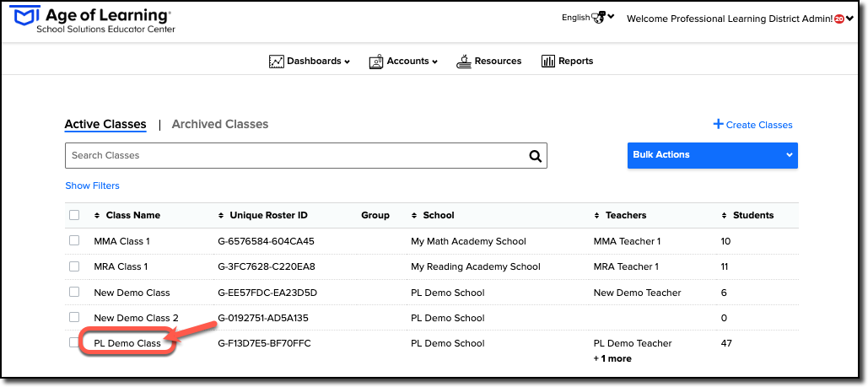Click the red 20 notification badge
868x387 pixels.
point(838,19)
